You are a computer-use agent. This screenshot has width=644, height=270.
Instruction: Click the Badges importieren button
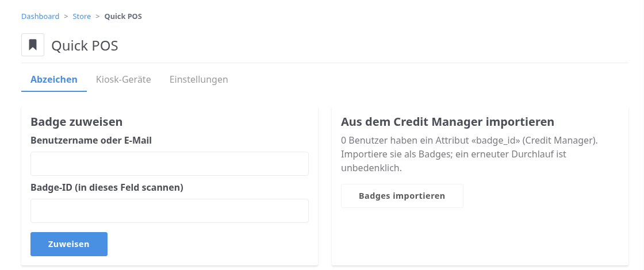[x=402, y=196]
